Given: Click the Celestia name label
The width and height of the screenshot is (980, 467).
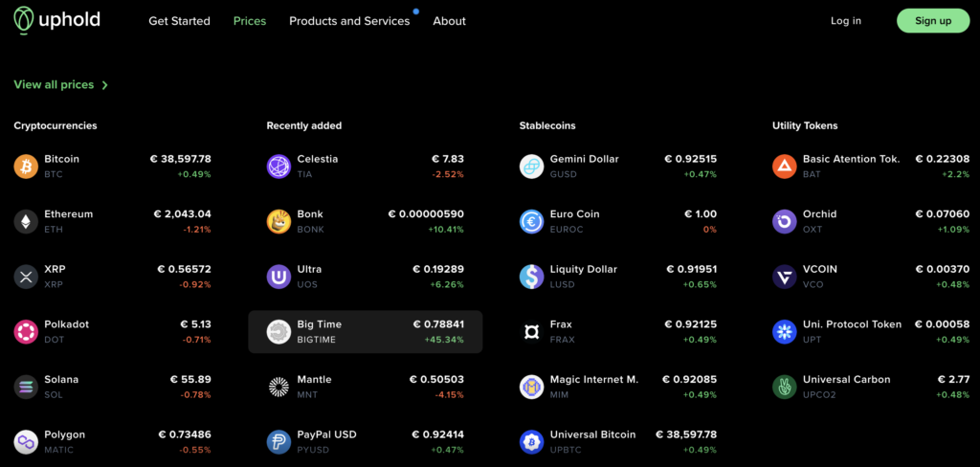Looking at the screenshot, I should point(318,159).
